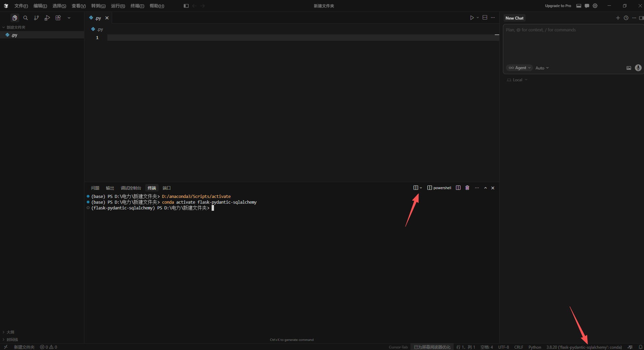The height and width of the screenshot is (350, 644).
Task: Open the Auto model dropdown
Action: 542,68
